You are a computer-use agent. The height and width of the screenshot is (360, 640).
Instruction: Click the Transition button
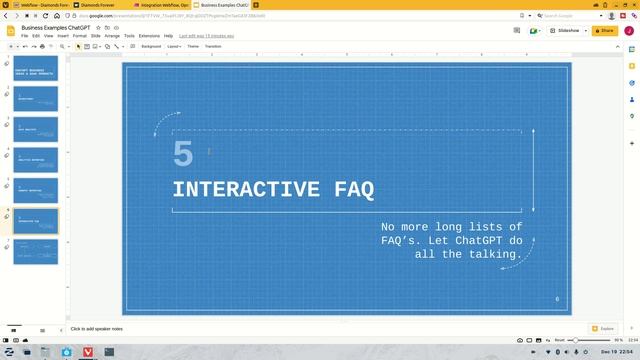coord(213,47)
